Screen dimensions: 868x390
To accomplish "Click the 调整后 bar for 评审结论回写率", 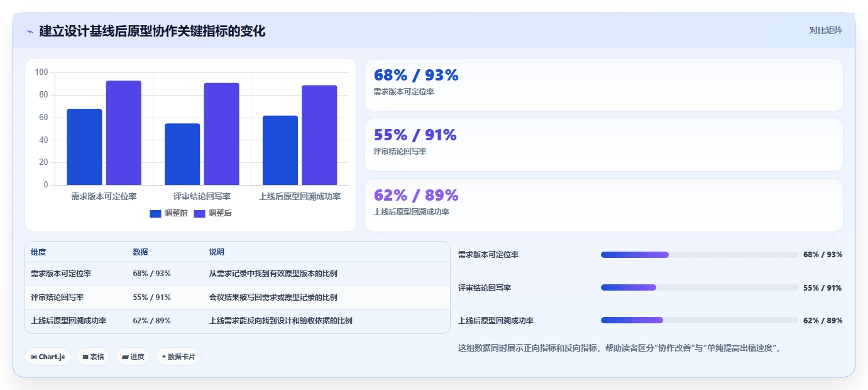I will click(x=221, y=134).
